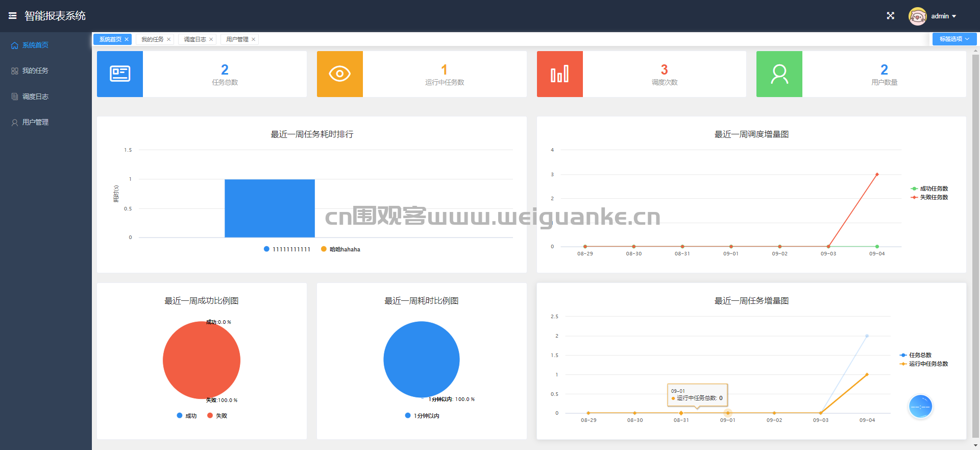Click the 最近一周任务耗时排行 chart title
The height and width of the screenshot is (450, 980).
[312, 134]
